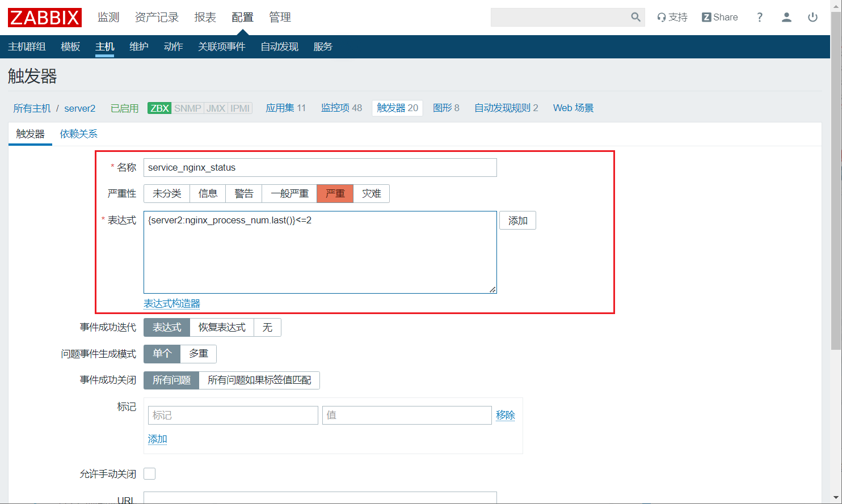Click the ZBX availability badge
This screenshot has width=842, height=504.
point(159,108)
